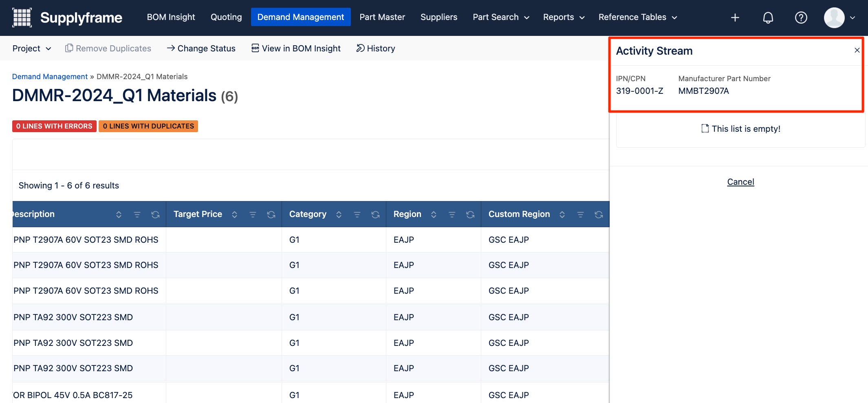Open the Quoting tab
The height and width of the screenshot is (403, 868).
pyautogui.click(x=226, y=17)
